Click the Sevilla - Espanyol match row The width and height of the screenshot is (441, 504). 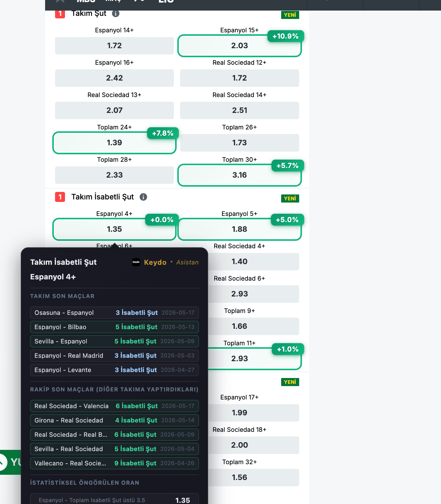114,341
